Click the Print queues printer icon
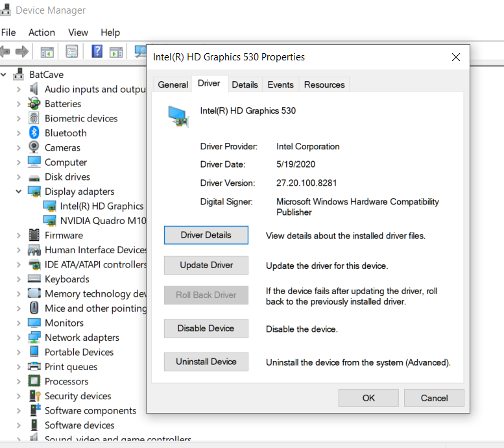The height and width of the screenshot is (448, 504). [34, 366]
